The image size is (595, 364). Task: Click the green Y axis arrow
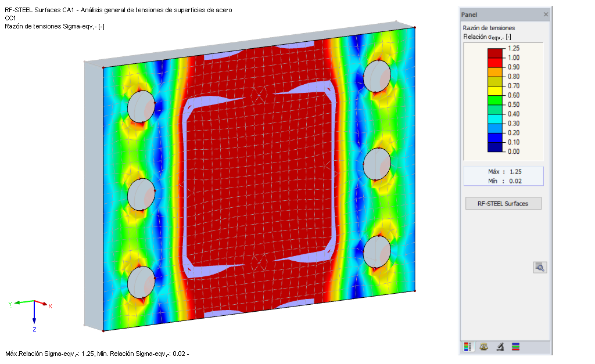point(19,301)
